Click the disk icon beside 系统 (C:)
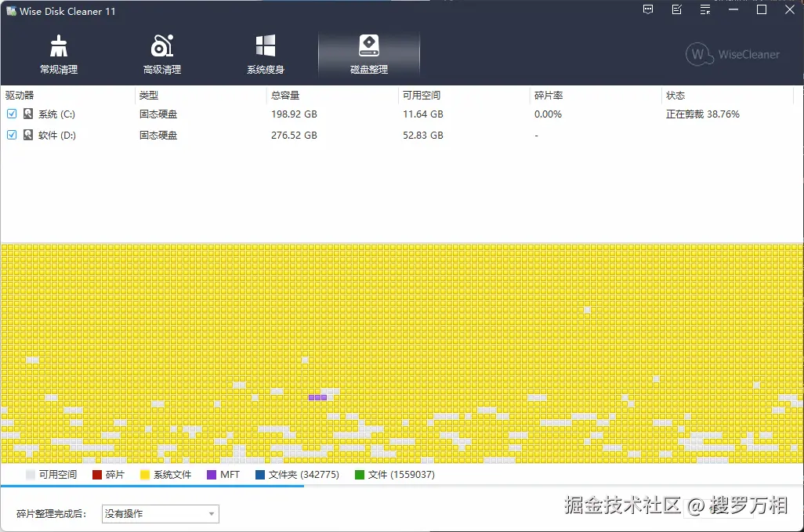804x532 pixels. [x=28, y=114]
